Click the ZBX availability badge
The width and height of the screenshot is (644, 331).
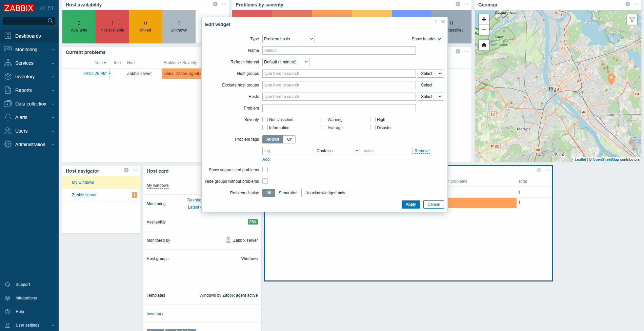pos(253,222)
